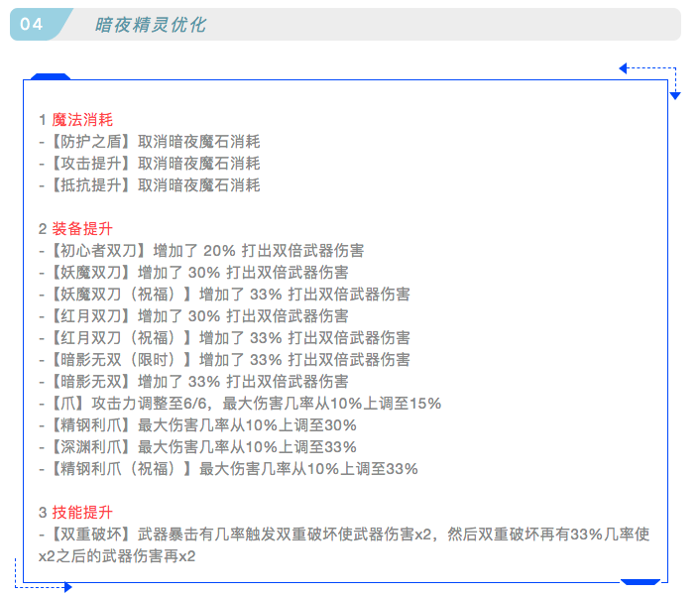
Task: Click the red heading 魔法消耗
Action: click(82, 120)
